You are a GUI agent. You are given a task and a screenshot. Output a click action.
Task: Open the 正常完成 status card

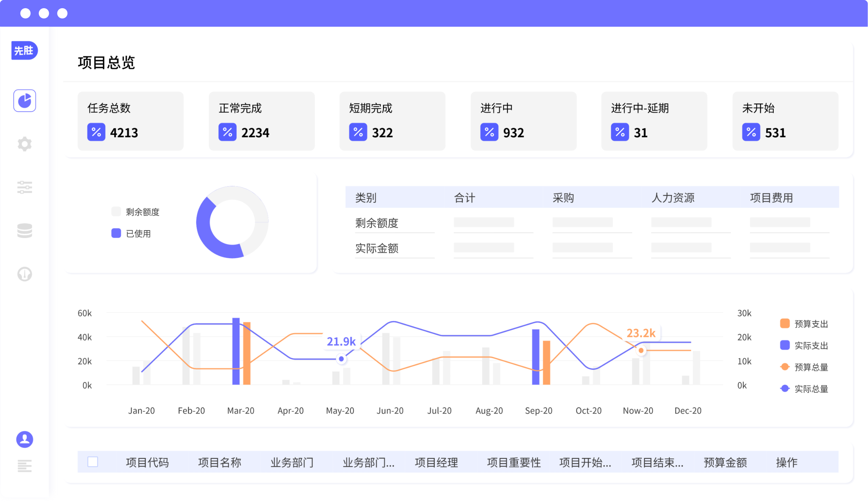[261, 121]
